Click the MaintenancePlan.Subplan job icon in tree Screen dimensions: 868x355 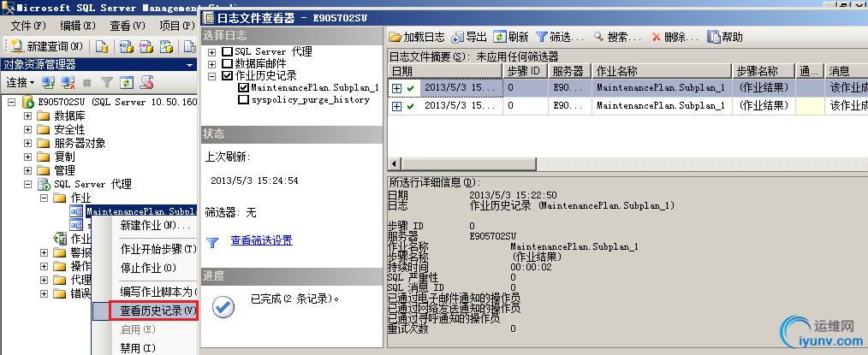(x=76, y=211)
